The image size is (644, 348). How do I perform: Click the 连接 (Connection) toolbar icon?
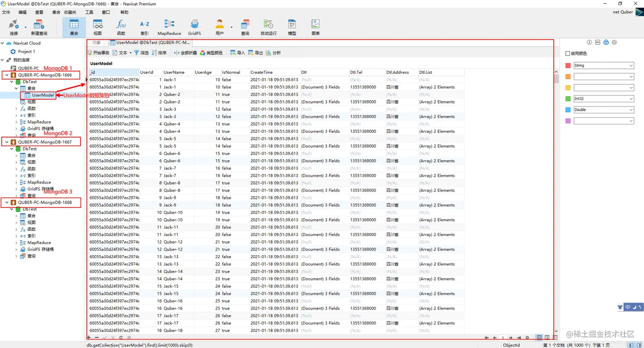14,27
